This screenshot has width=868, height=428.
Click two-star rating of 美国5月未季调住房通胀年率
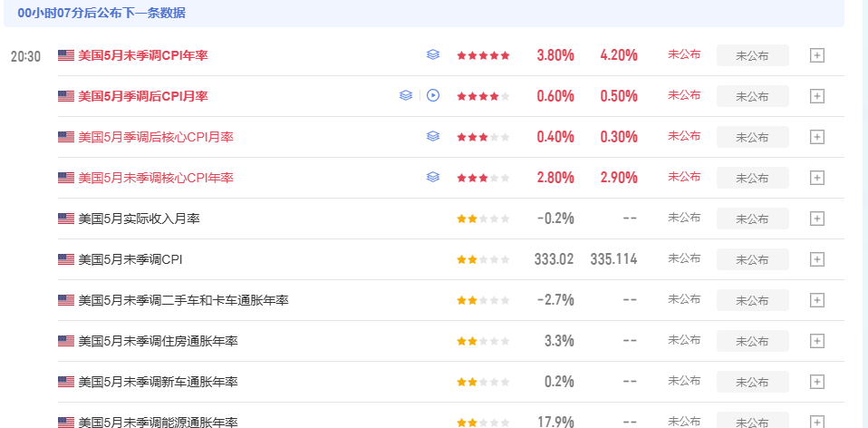click(483, 341)
